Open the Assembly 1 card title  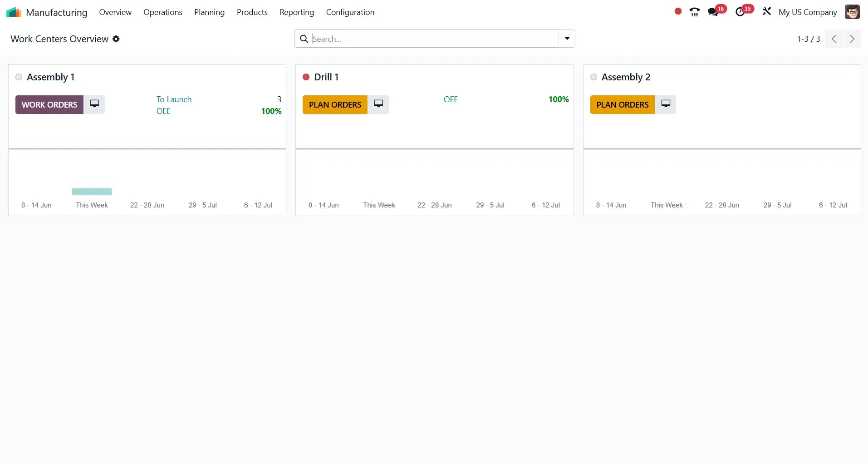[50, 77]
